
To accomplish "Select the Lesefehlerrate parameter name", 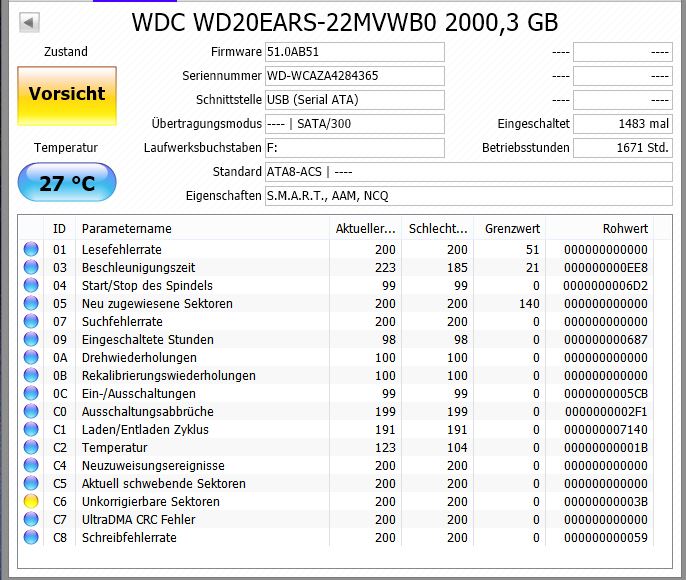I will 122,250.
